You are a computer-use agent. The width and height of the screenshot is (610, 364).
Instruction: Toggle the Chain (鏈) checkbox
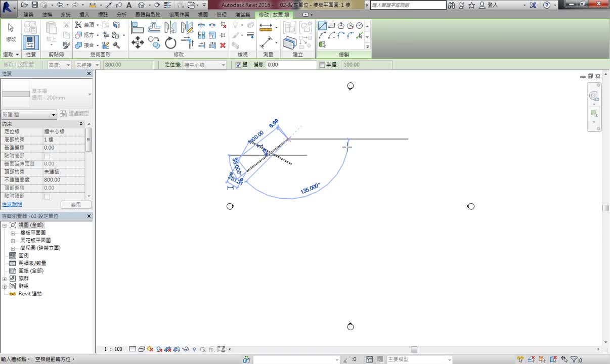(238, 65)
